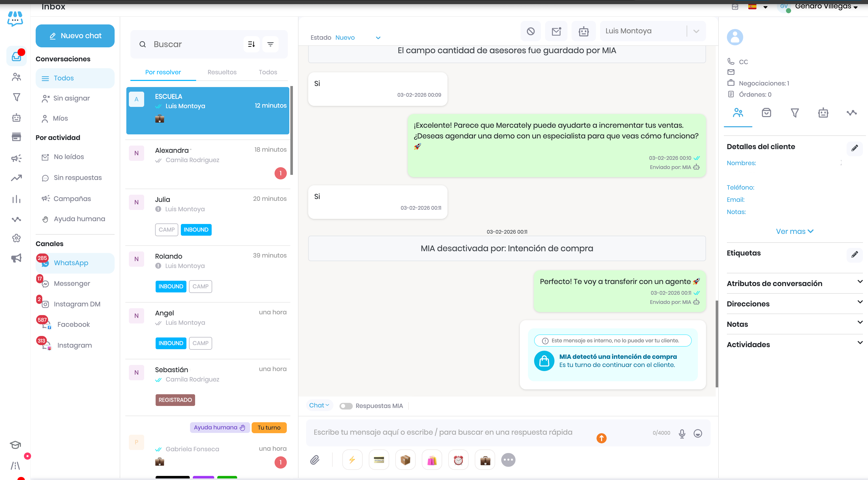Select the WhatsApp channel filter
The image size is (868, 480).
[71, 263]
